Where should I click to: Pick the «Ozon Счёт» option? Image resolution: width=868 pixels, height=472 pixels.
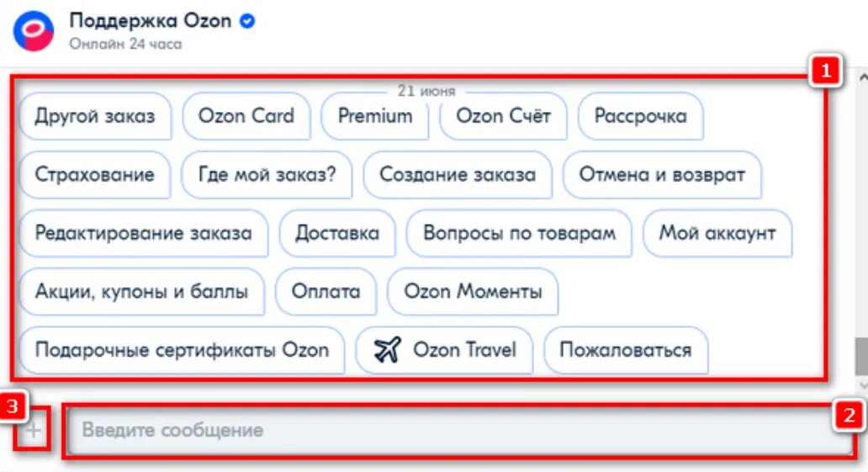[x=503, y=116]
